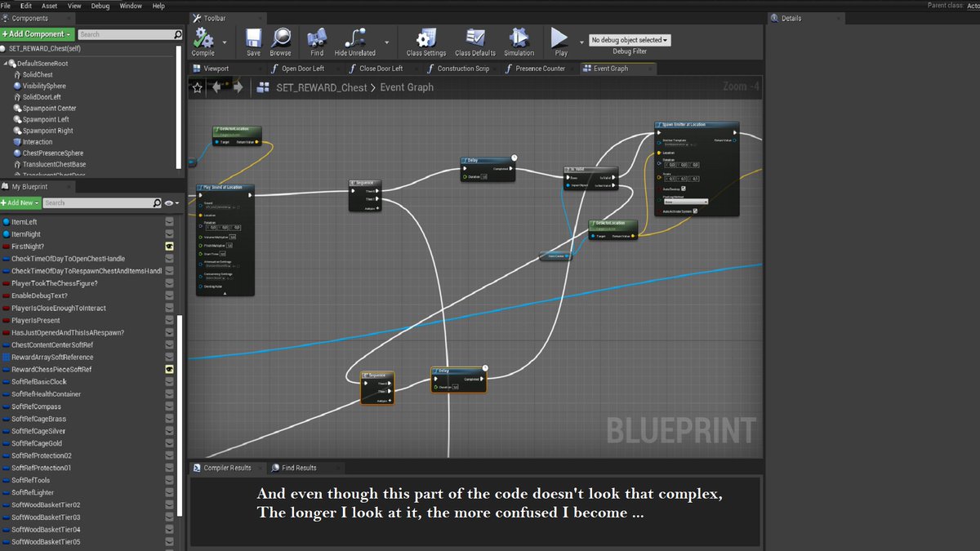Screen dimensions: 980x551
Task: Select the upper Delay node
Action: click(488, 169)
